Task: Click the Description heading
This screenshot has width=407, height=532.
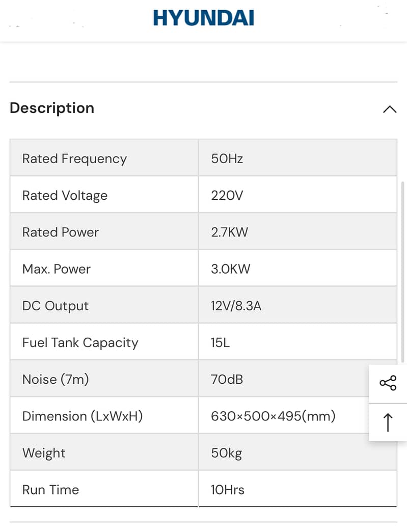Action: (52, 108)
